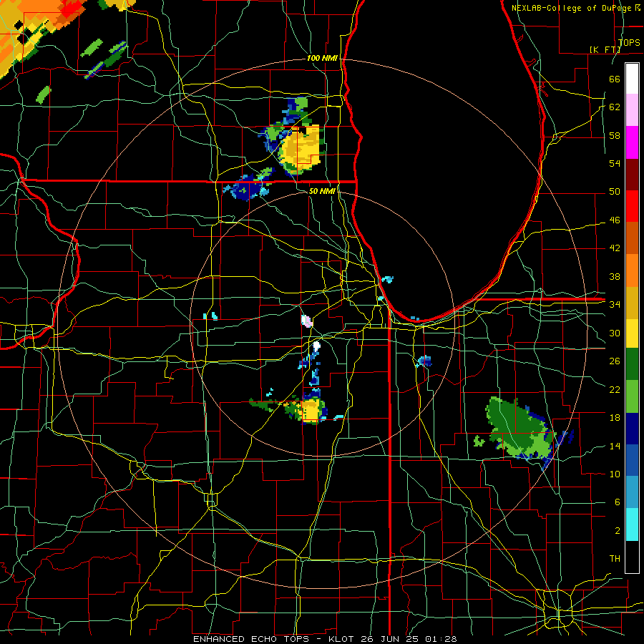
Task: Select the gold legend swatch
Action: [632, 303]
